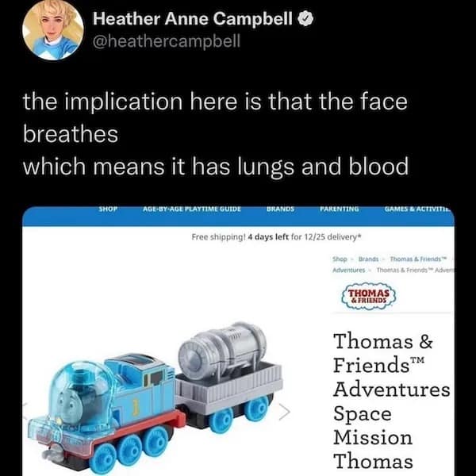Open the GAMES & ACTIVITIES menu
476x476 pixels.
pyautogui.click(x=418, y=209)
